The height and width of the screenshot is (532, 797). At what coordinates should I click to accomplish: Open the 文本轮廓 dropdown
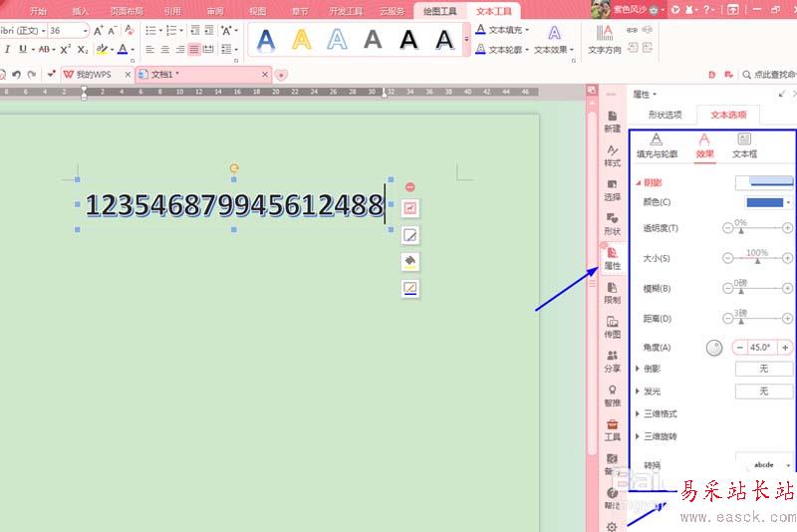click(503, 49)
